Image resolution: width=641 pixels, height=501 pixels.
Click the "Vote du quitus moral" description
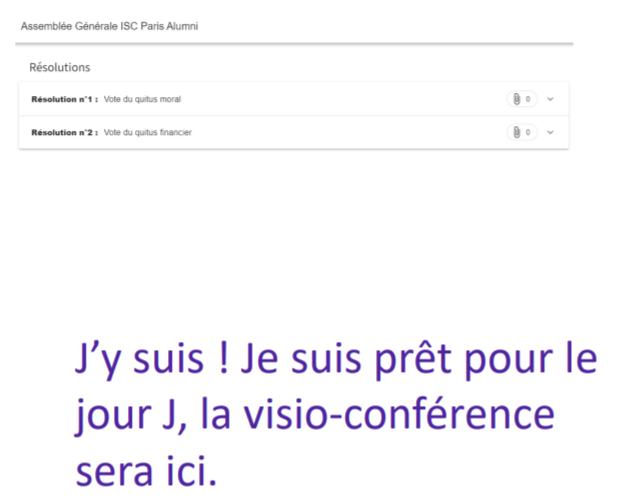[142, 99]
